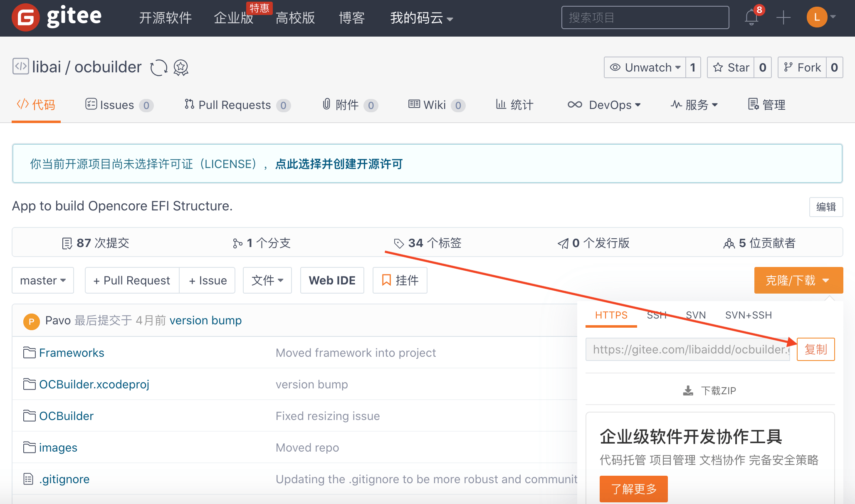The image size is (855, 504).
Task: Click the Star icon
Action: click(718, 67)
